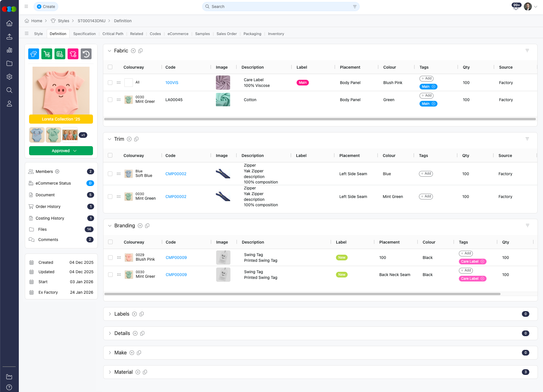Check the 100VIS fabric row checkbox

coord(110,83)
